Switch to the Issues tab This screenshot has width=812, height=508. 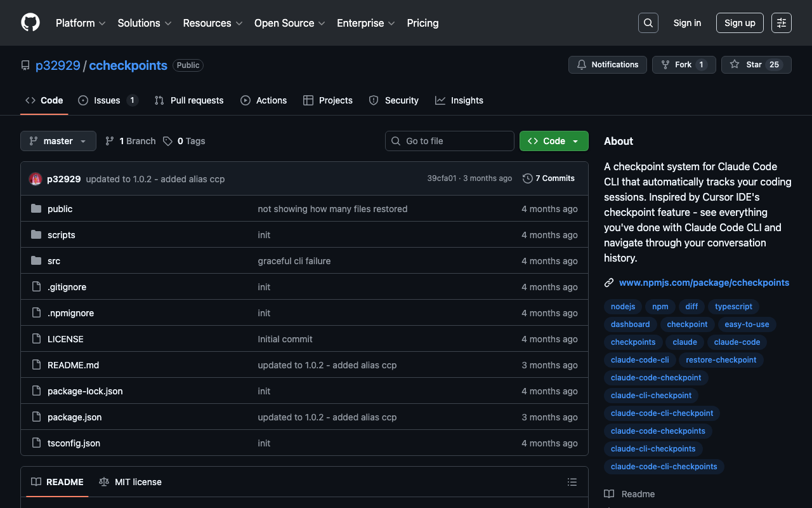[107, 100]
